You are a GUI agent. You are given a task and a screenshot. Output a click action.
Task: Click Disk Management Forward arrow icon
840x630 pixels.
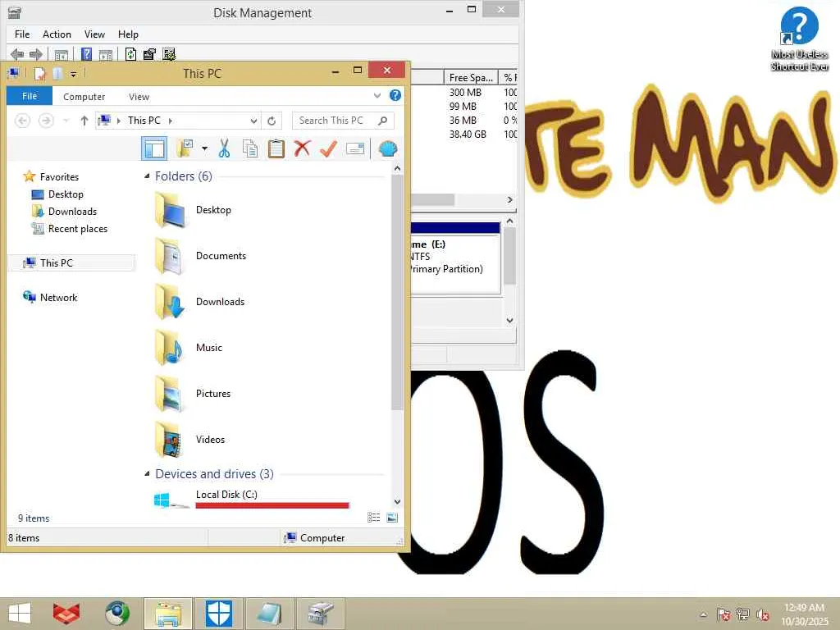36,54
